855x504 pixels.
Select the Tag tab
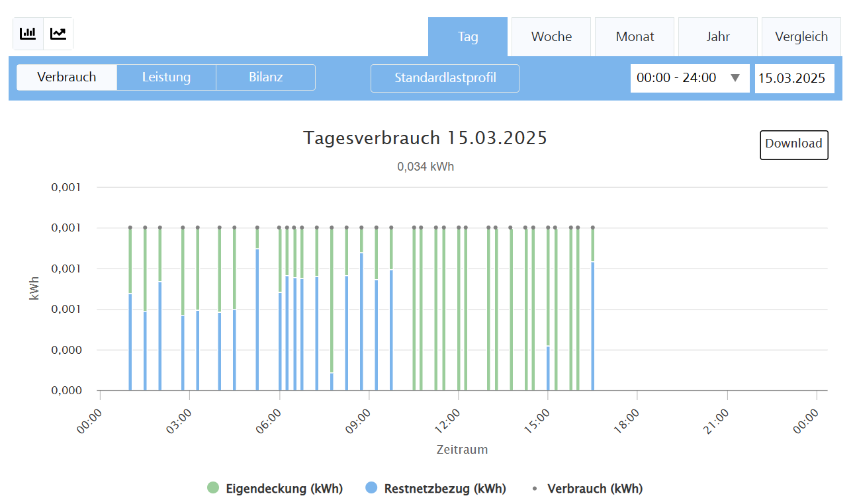point(468,37)
